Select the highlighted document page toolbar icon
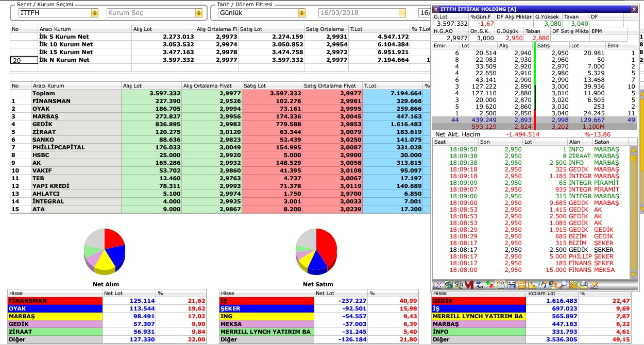The image size is (644, 345). 500,284
